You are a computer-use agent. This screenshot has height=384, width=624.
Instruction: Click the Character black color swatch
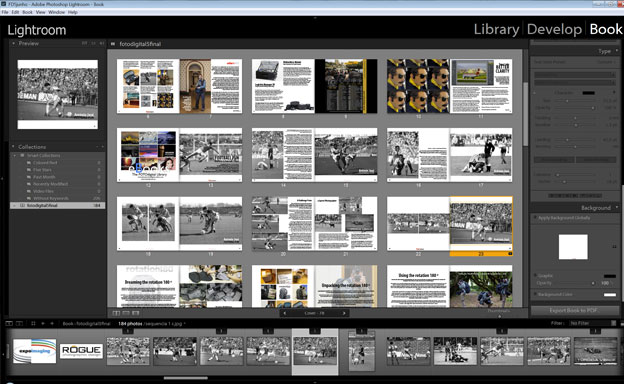point(589,93)
